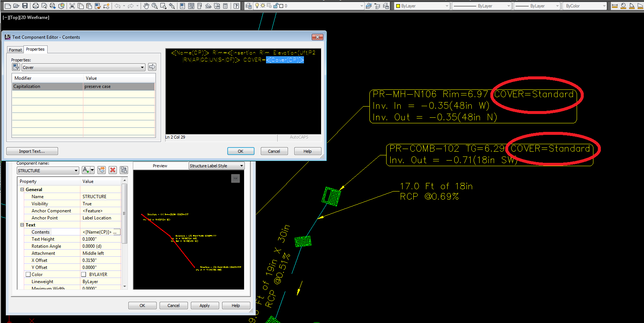Click the Paste clipboard icon
Screen dimensions: 644x323
click(x=89, y=6)
